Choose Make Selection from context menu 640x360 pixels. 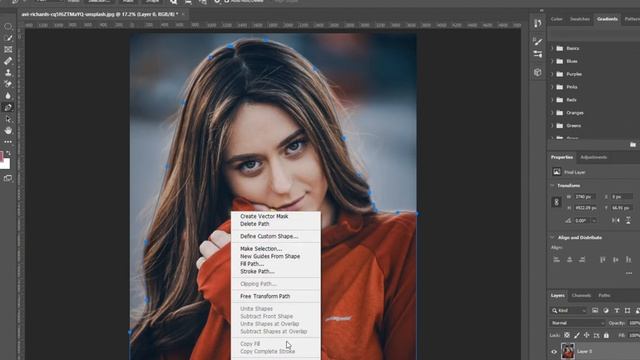(261, 248)
